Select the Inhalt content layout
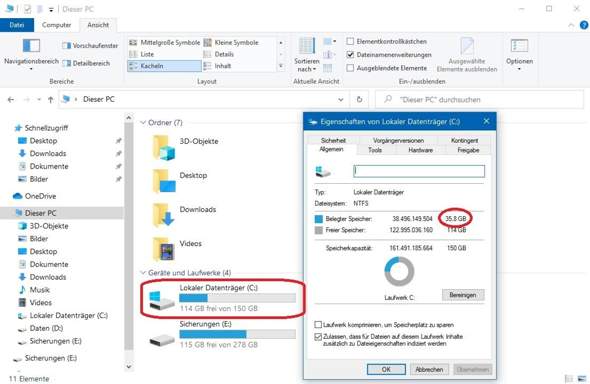590x384 pixels. click(x=217, y=66)
